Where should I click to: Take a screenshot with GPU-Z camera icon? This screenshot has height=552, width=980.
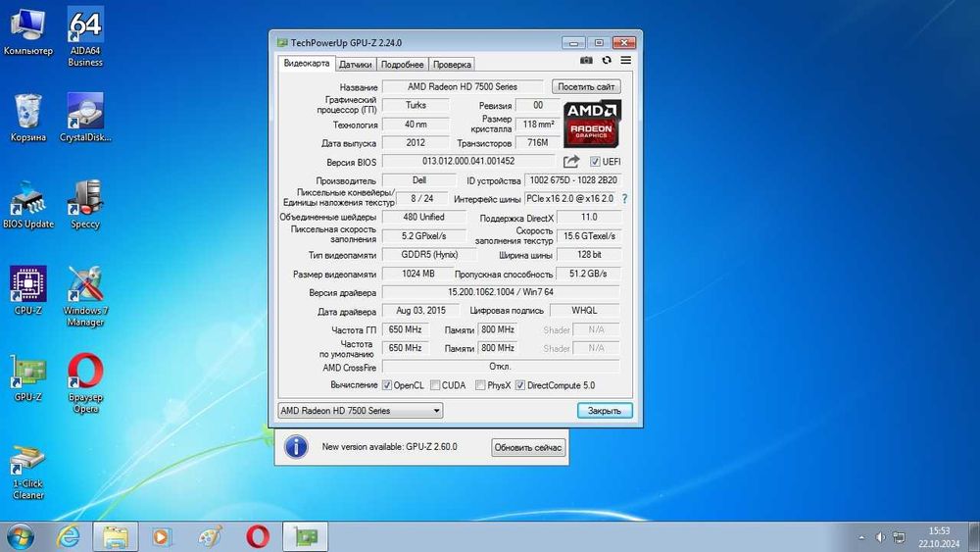click(x=586, y=60)
